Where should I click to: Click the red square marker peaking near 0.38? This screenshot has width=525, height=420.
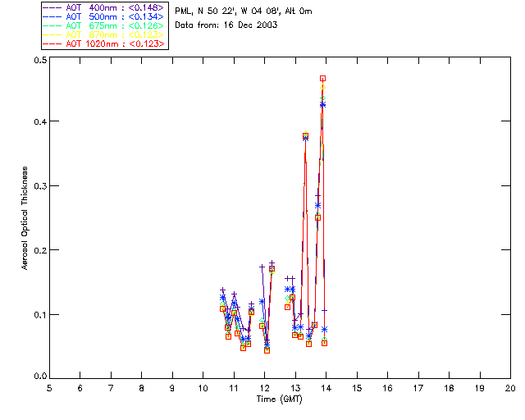click(305, 136)
